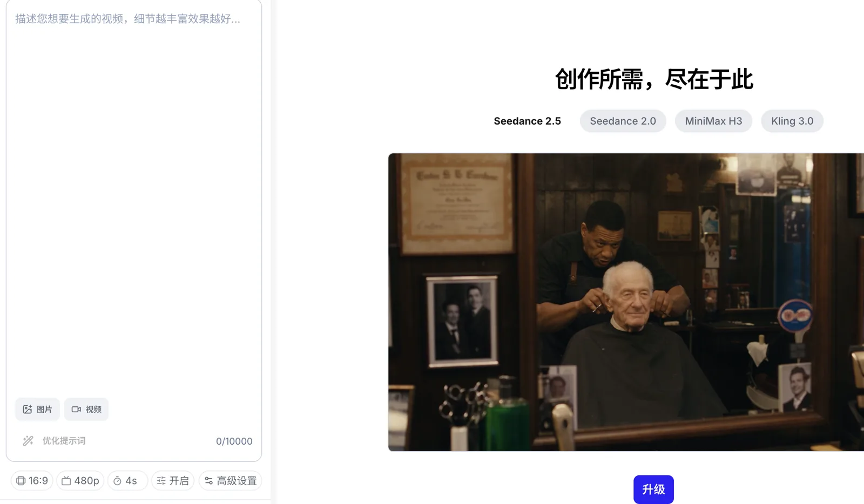Click the barbershop sample video preview
This screenshot has height=504, width=864.
pos(626,302)
